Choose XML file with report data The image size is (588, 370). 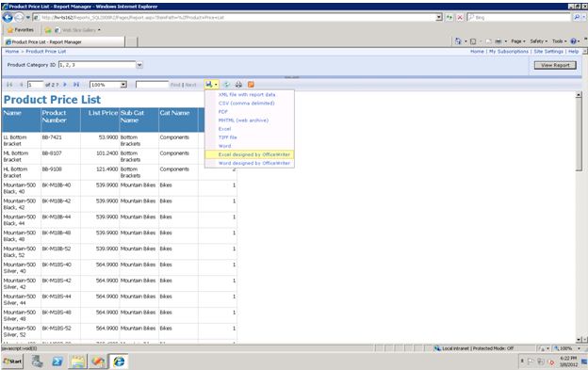pyautogui.click(x=247, y=95)
